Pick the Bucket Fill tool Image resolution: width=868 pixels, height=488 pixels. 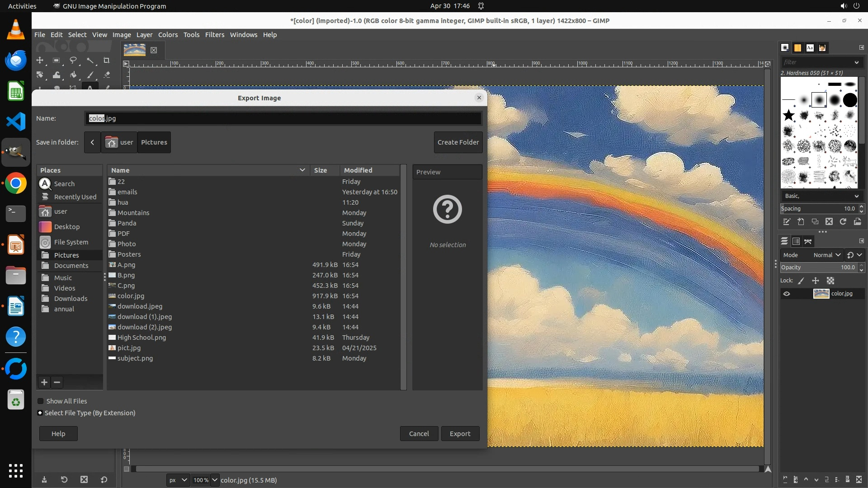click(73, 75)
